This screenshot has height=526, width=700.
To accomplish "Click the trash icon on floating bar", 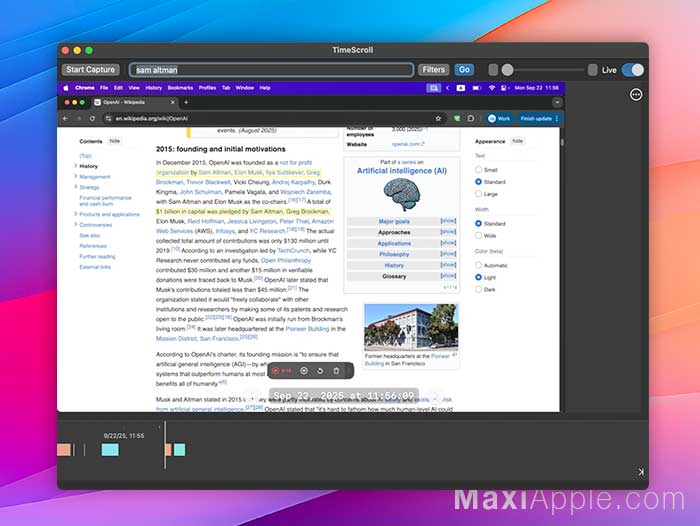I will point(336,371).
